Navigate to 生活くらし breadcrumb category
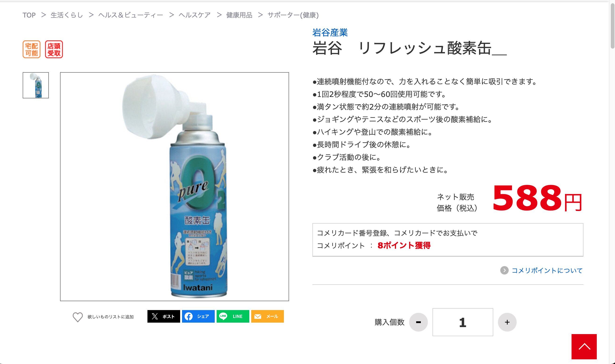 pyautogui.click(x=67, y=15)
